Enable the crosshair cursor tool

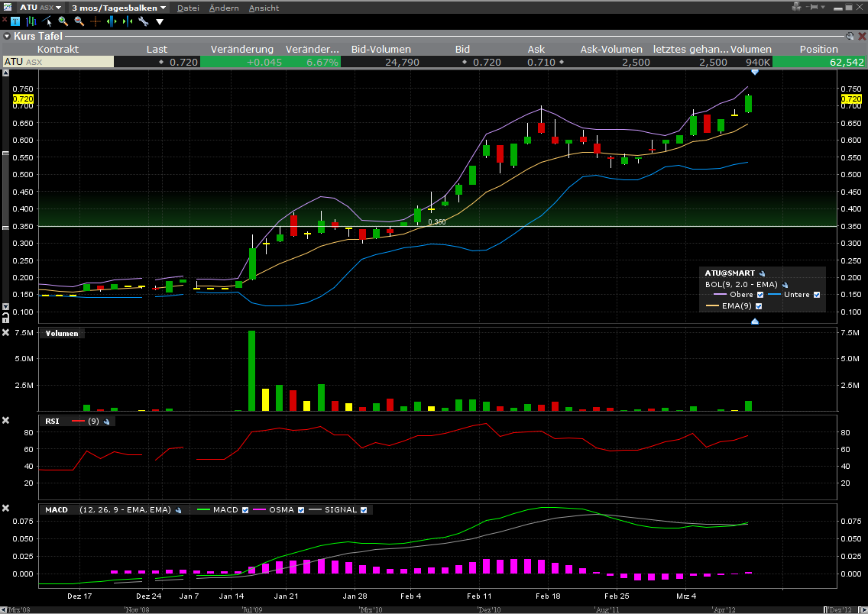(x=95, y=21)
